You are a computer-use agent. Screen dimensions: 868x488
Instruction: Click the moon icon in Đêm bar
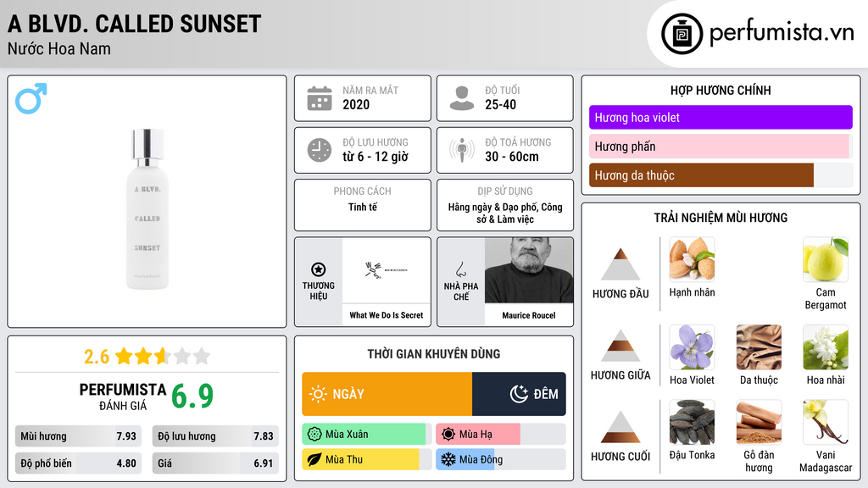pos(519,394)
